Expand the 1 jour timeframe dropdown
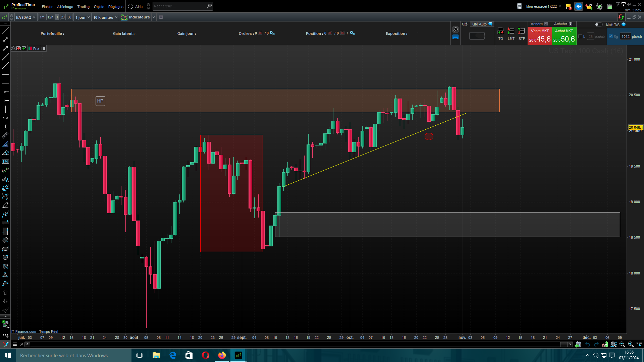This screenshot has width=644, height=362. (83, 17)
